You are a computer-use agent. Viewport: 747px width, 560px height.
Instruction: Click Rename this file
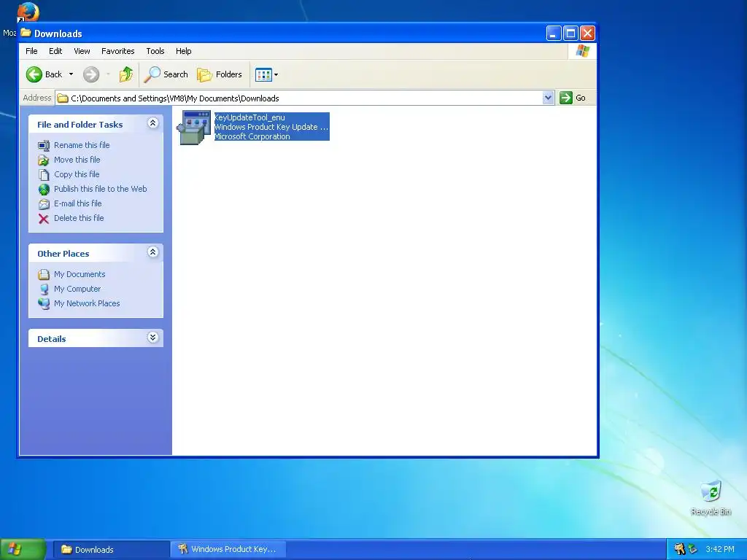pos(82,145)
